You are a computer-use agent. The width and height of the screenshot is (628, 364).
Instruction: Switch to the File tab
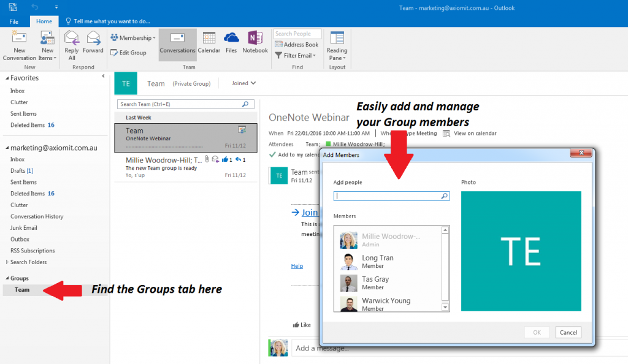[x=13, y=20]
